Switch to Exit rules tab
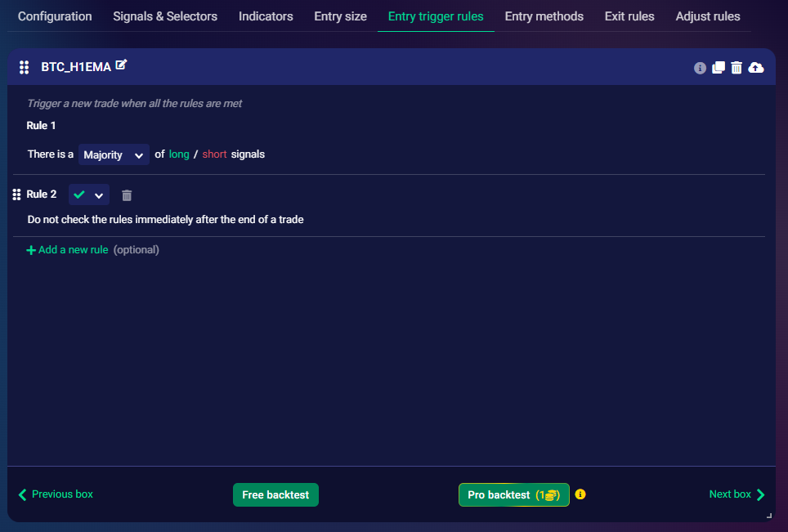788x532 pixels. (x=629, y=16)
